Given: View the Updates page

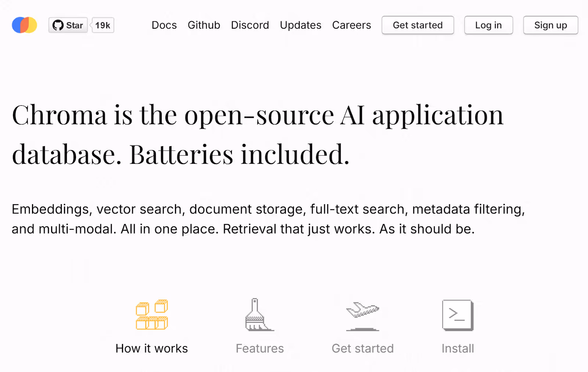Looking at the screenshot, I should pyautogui.click(x=301, y=25).
